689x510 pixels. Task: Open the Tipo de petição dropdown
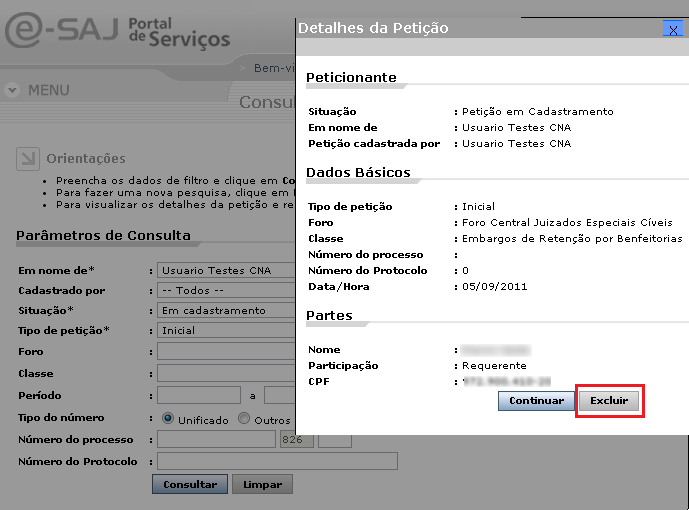coord(226,331)
